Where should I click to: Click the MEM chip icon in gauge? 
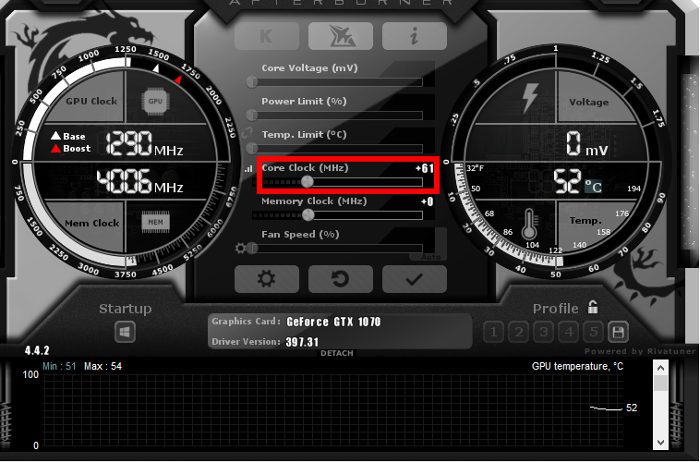(155, 222)
